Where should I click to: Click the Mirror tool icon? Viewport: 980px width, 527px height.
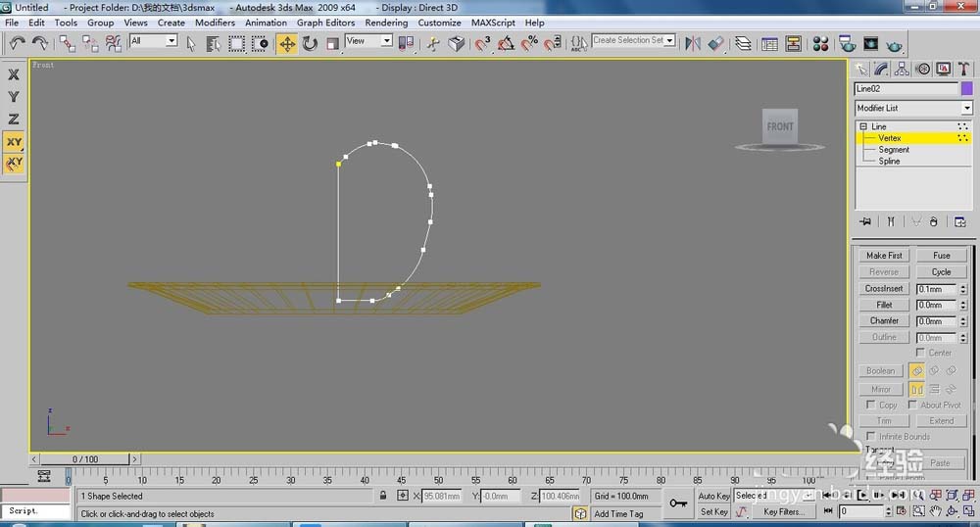pos(693,43)
